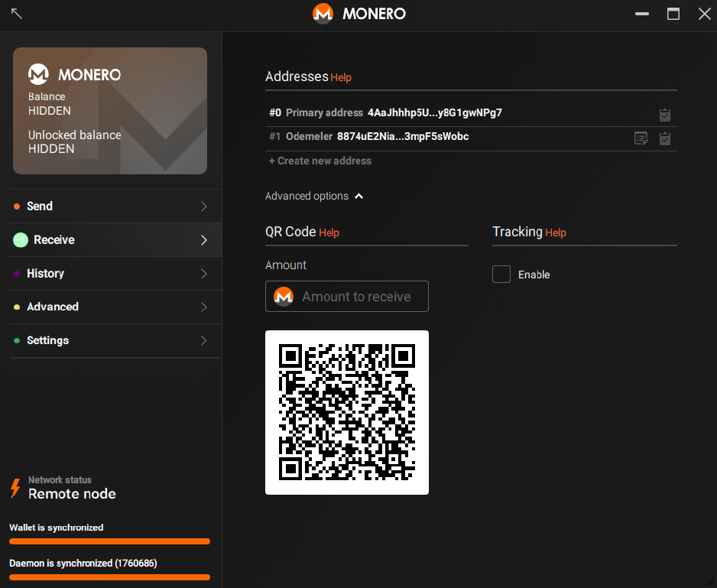The height and width of the screenshot is (588, 717).
Task: Click the green Receive arrow icon
Action: (x=21, y=240)
